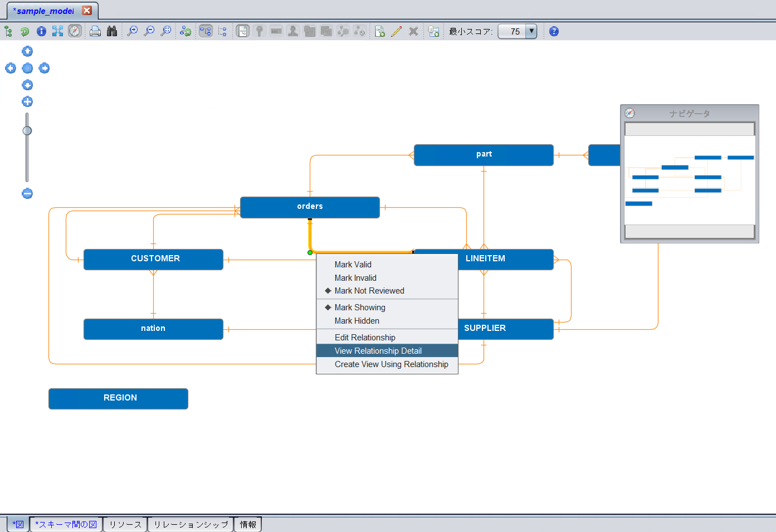Click the grayed key icon

[x=259, y=31]
